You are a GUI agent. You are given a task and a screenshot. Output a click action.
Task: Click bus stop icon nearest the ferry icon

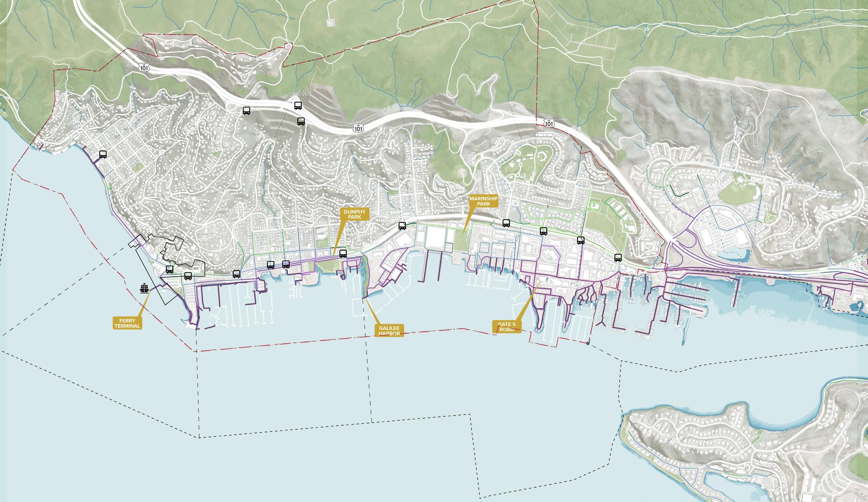169,269
